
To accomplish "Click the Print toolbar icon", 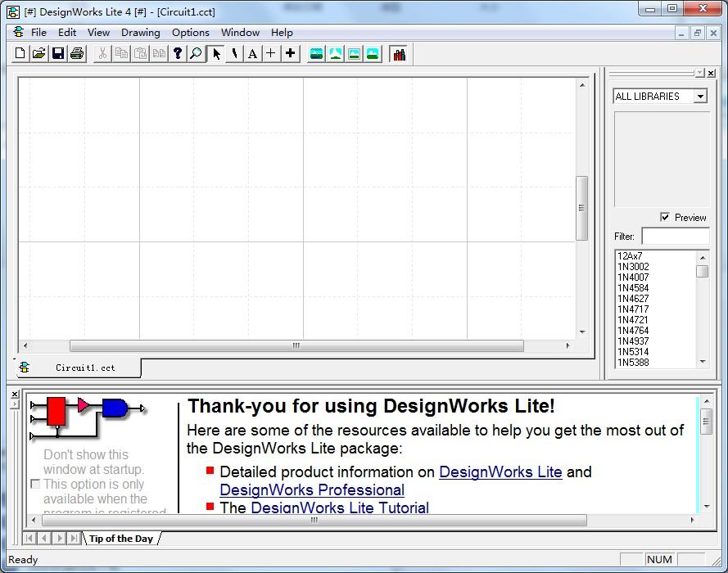I will [77, 54].
